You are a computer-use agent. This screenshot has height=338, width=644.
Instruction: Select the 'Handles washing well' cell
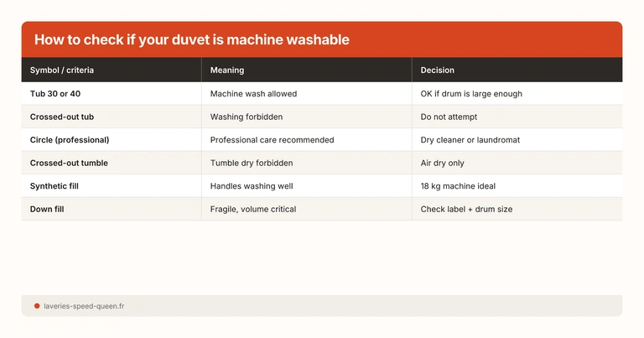(306, 185)
